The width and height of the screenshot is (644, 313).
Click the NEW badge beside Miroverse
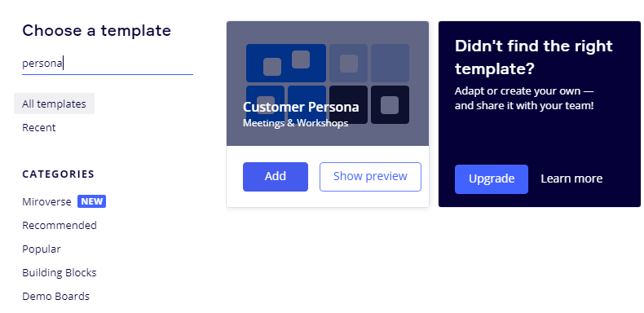pos(91,201)
